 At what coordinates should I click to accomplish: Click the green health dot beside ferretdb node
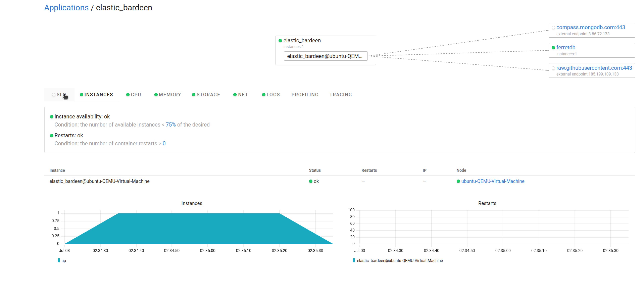(554, 47)
